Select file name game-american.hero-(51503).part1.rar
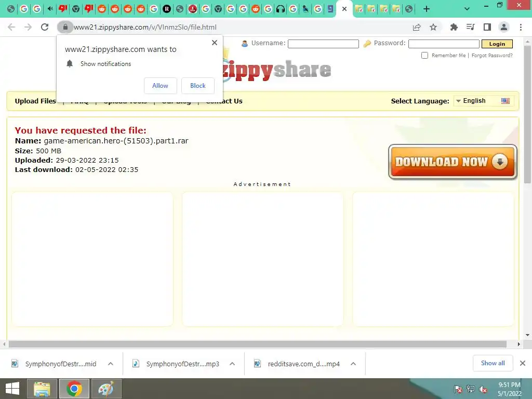Screen dimensions: 532x399 (116, 141)
